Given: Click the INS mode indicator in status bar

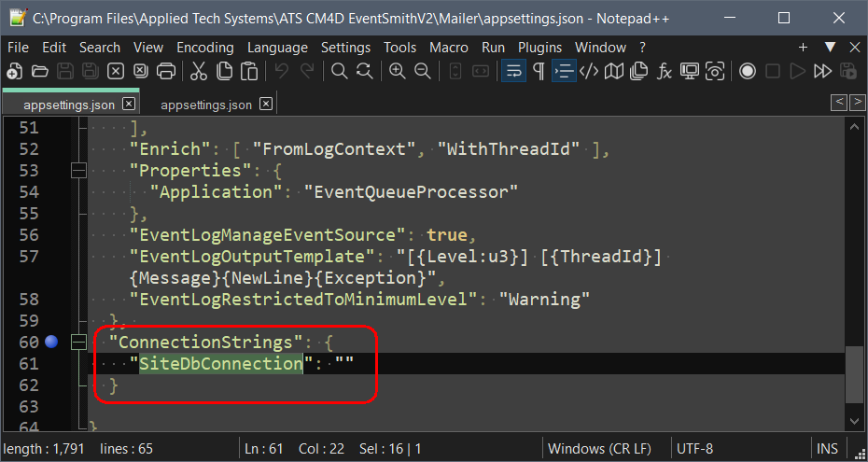Looking at the screenshot, I should pos(827,449).
